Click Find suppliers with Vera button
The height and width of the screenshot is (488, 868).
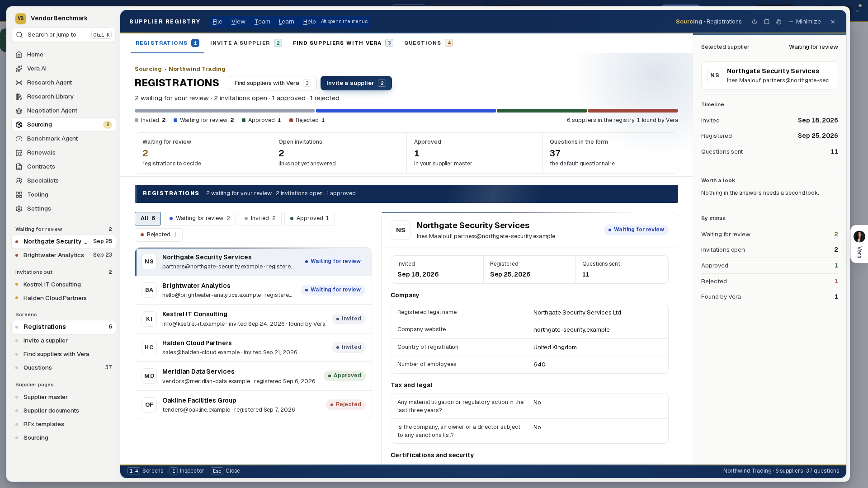click(x=273, y=83)
